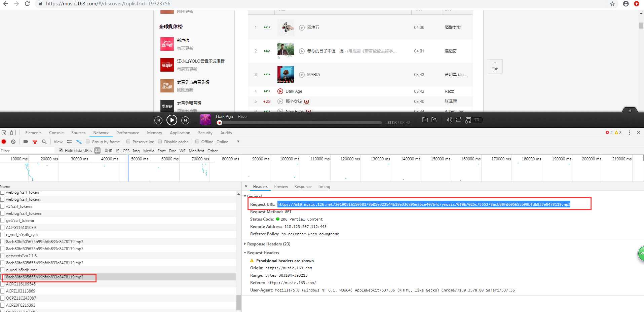Click the song playback progress knob
Screen dimensions: 644x312
[220, 123]
